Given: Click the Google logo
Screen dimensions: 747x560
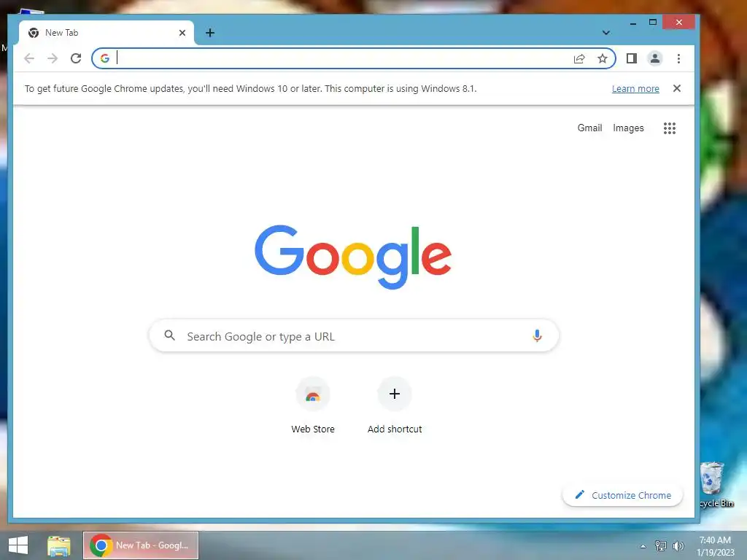Looking at the screenshot, I should 353,256.
